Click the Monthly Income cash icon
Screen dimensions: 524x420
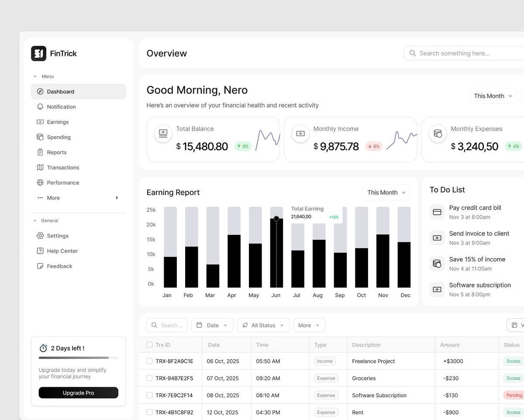pyautogui.click(x=300, y=133)
